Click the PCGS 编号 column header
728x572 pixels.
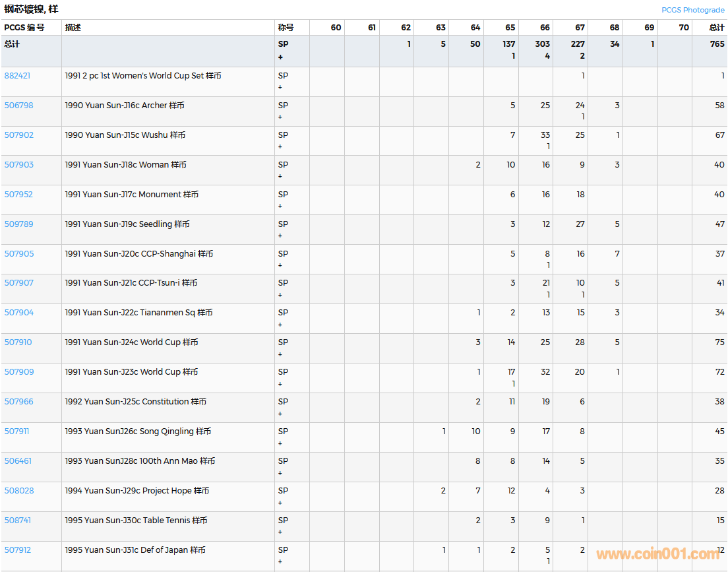(x=24, y=28)
